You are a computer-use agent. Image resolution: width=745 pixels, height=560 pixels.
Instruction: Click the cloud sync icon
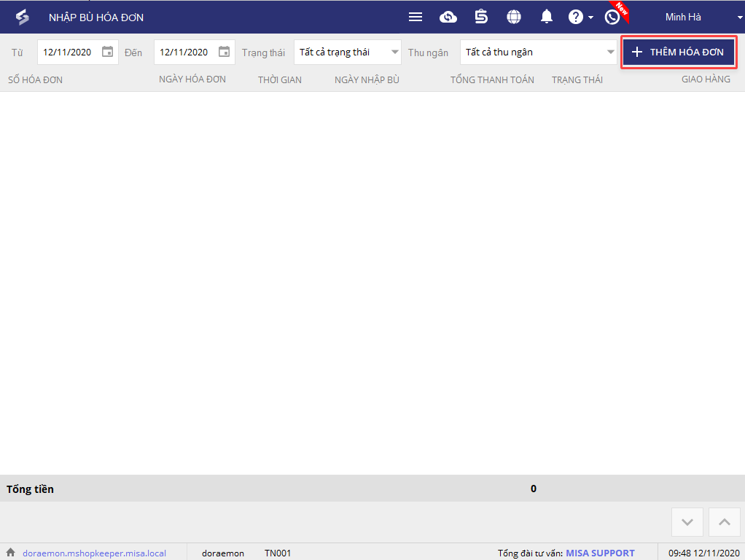[x=448, y=17]
